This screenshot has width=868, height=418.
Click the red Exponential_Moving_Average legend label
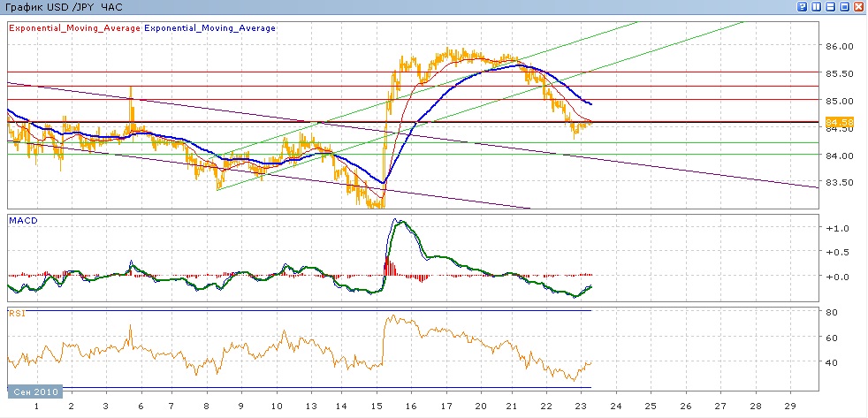tap(74, 28)
